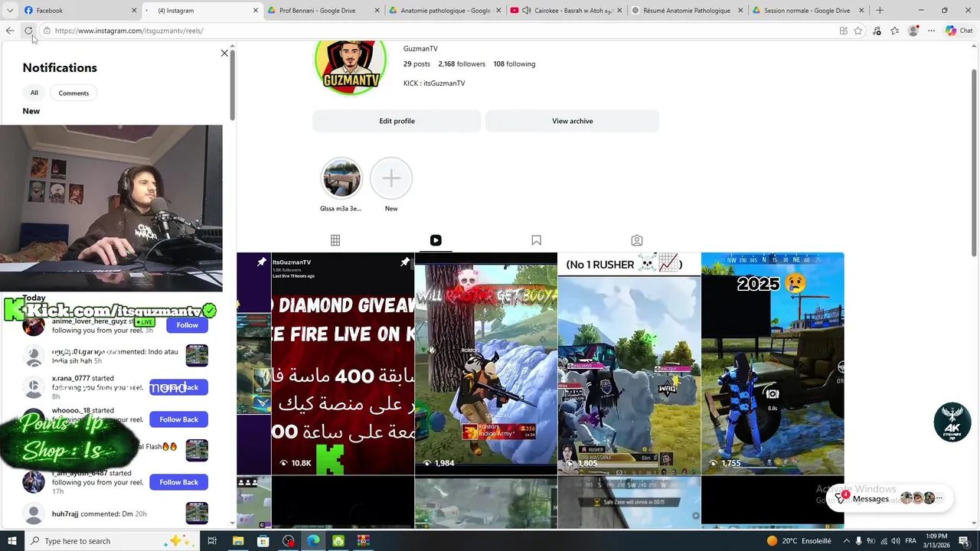980x551 pixels.
Task: Open the posts grid tab icon
Action: [x=335, y=240]
